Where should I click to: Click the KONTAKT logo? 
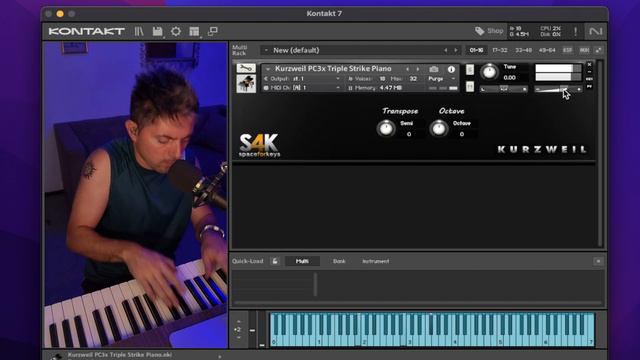tap(86, 31)
